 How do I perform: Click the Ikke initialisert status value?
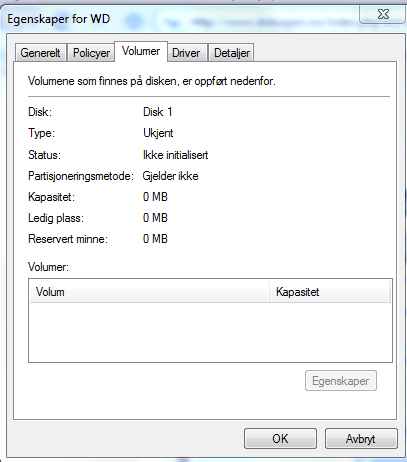176,155
